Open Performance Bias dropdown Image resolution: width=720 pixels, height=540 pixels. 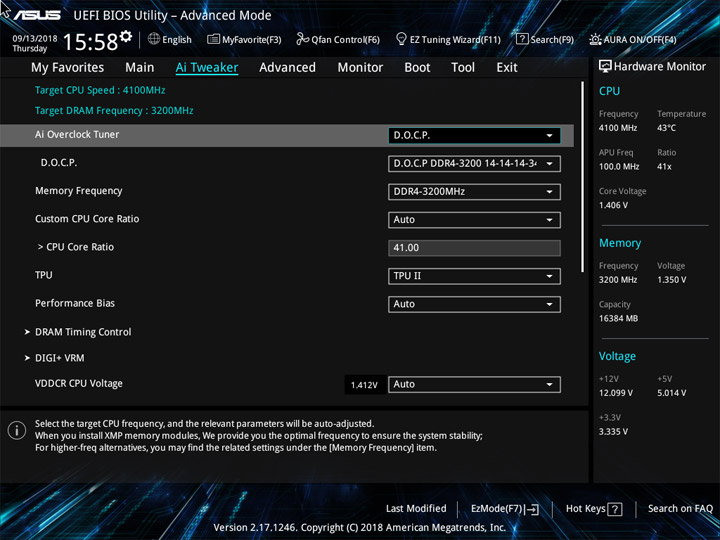click(474, 304)
